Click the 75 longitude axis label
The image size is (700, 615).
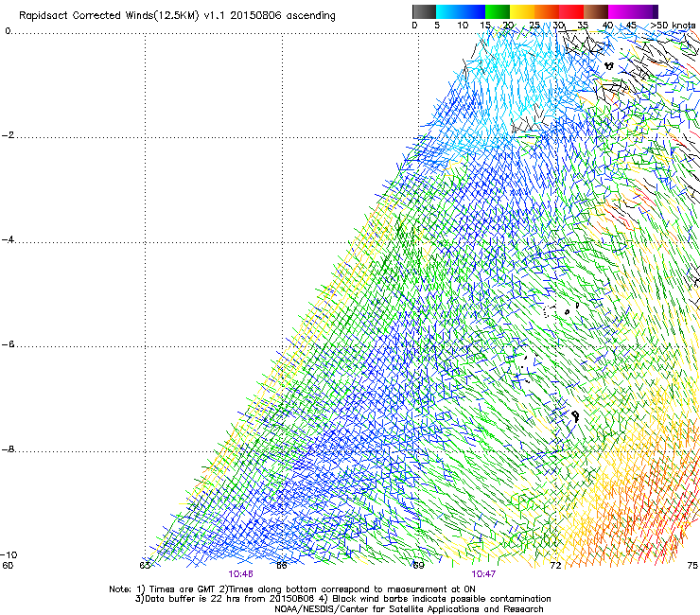692,566
